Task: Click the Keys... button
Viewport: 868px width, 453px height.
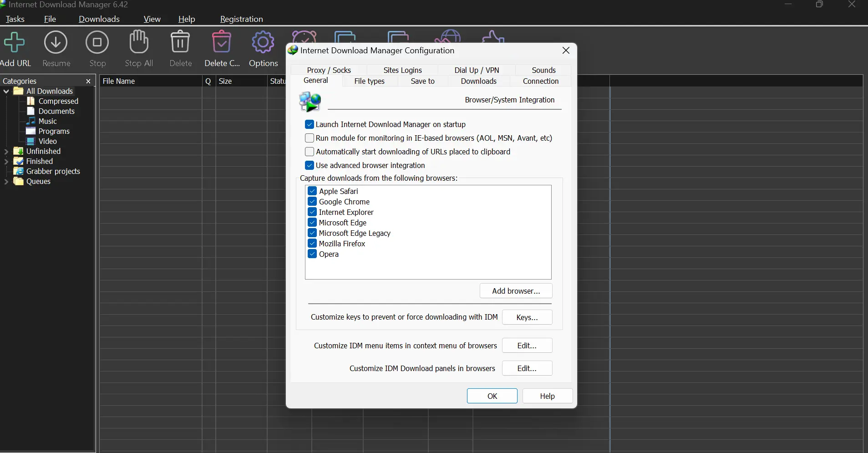Action: (x=527, y=317)
